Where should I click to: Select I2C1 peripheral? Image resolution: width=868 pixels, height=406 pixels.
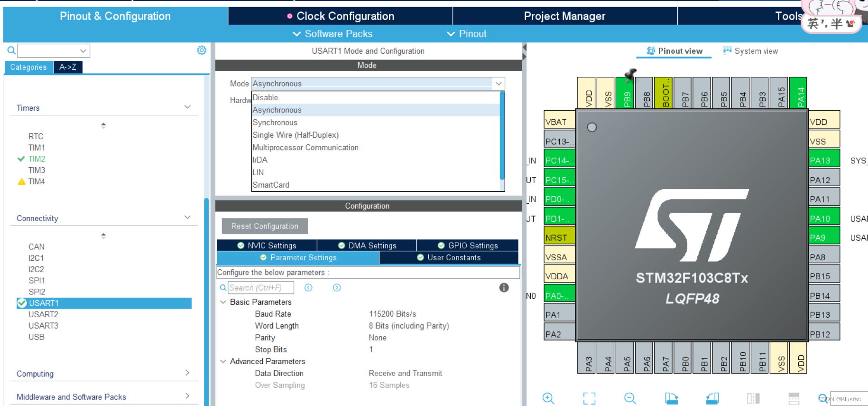point(36,258)
